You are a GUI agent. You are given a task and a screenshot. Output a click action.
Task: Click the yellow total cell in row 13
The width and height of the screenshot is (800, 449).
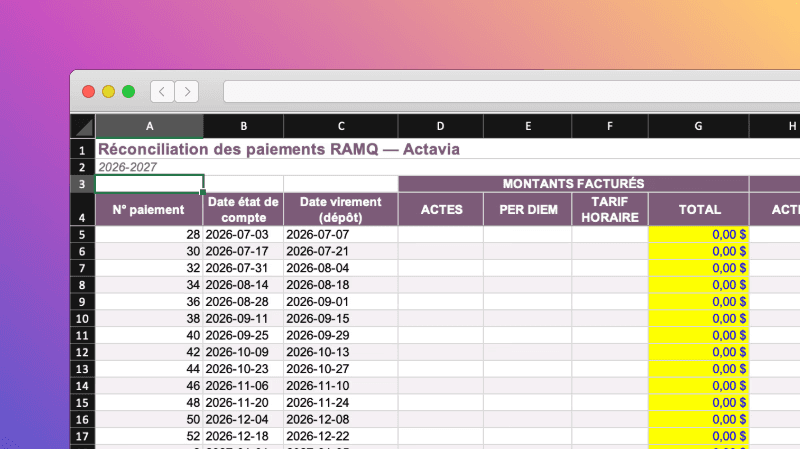(698, 369)
